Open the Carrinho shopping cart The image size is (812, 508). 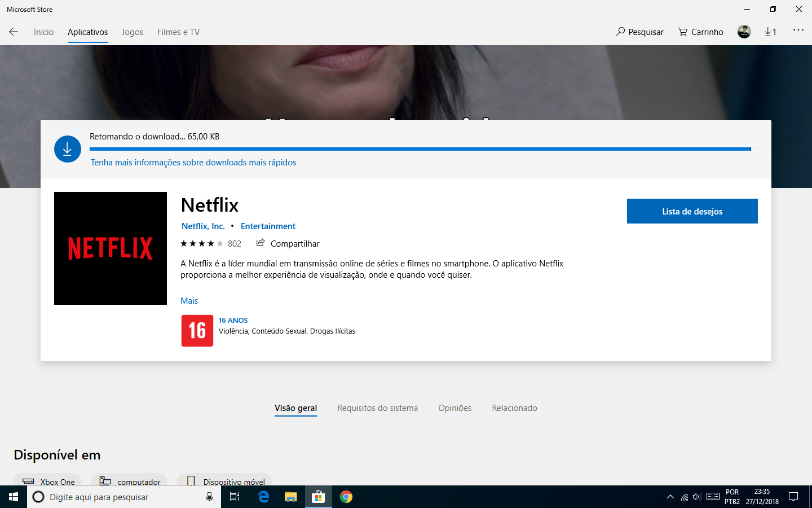pos(701,32)
